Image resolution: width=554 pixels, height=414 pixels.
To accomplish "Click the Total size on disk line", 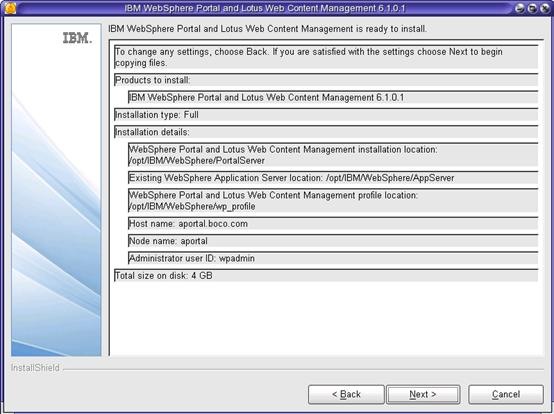I will pyautogui.click(x=326, y=276).
